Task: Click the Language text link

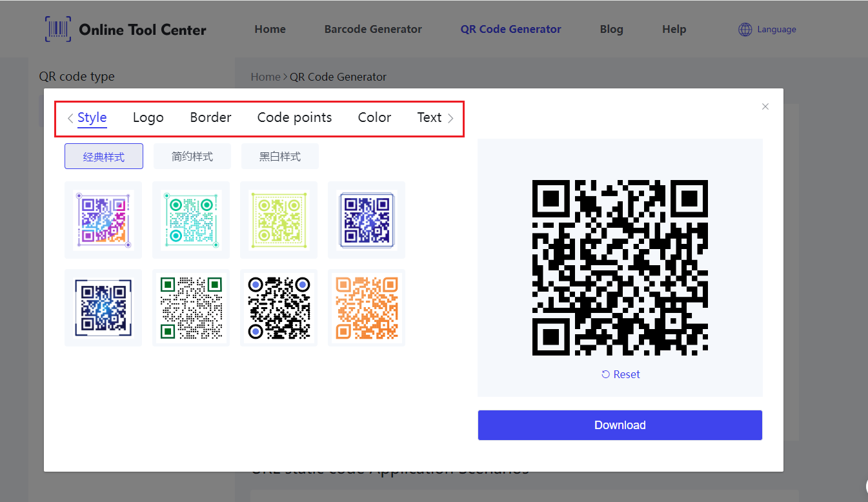Action: tap(776, 29)
